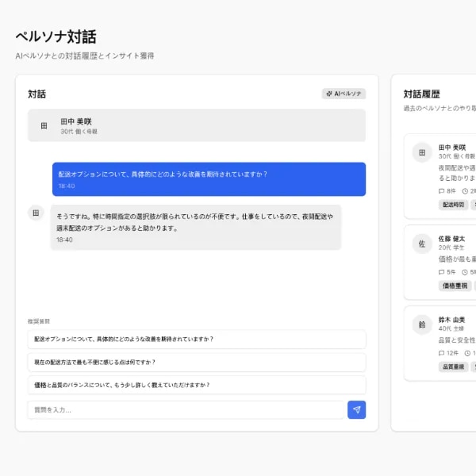
Task: Click the 田 avatar in the 田中 美咲 persona header
Action: tap(44, 125)
